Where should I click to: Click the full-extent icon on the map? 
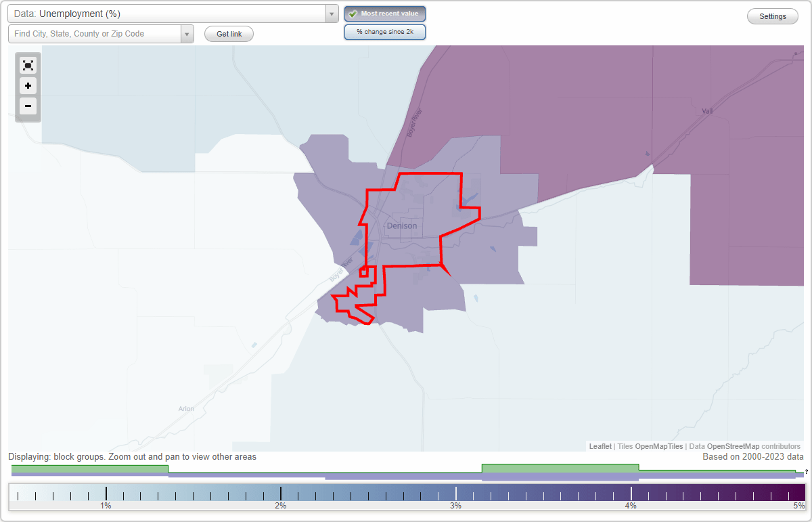28,65
